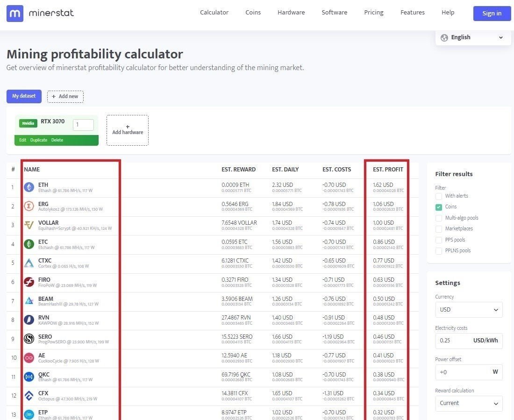This screenshot has height=420, width=514.
Task: Enable the With alerts filter checkbox
Action: (x=439, y=196)
